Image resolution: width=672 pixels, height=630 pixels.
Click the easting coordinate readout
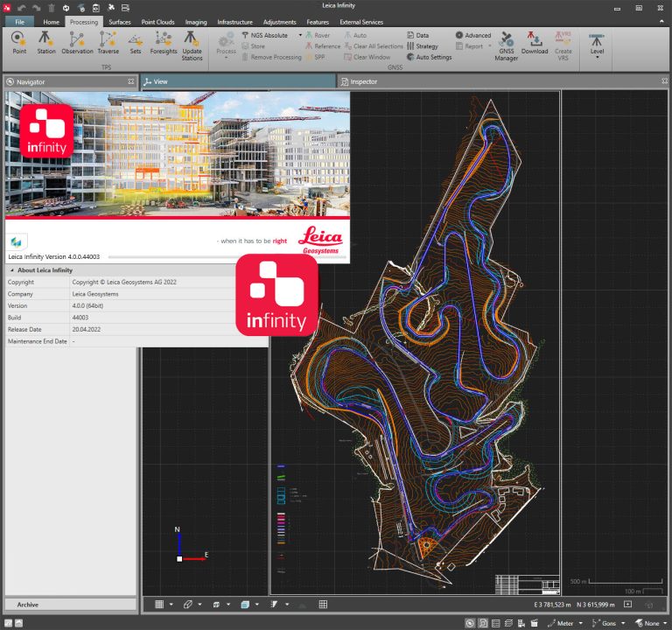click(x=552, y=605)
